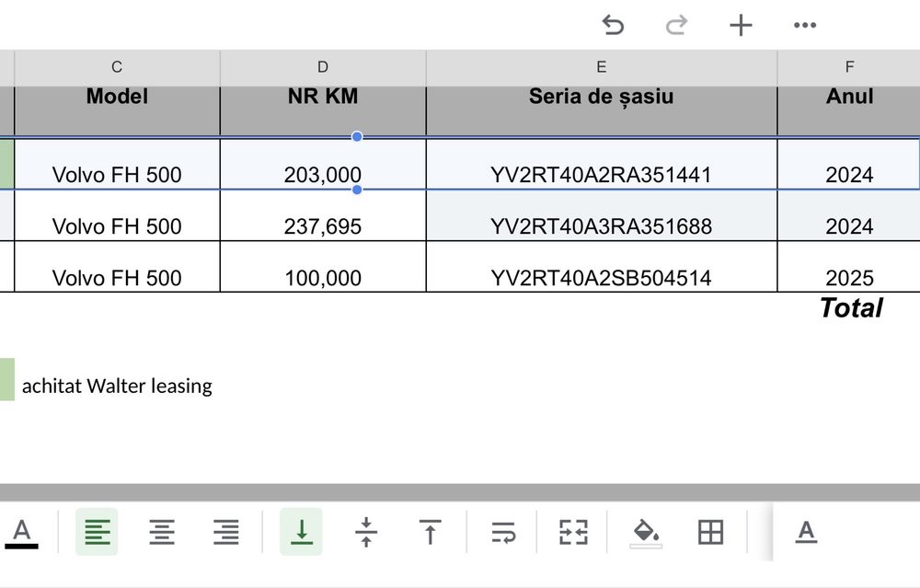The image size is (920, 588).
Task: Select Volvo FH 500 in the 100,000 row
Action: click(117, 267)
